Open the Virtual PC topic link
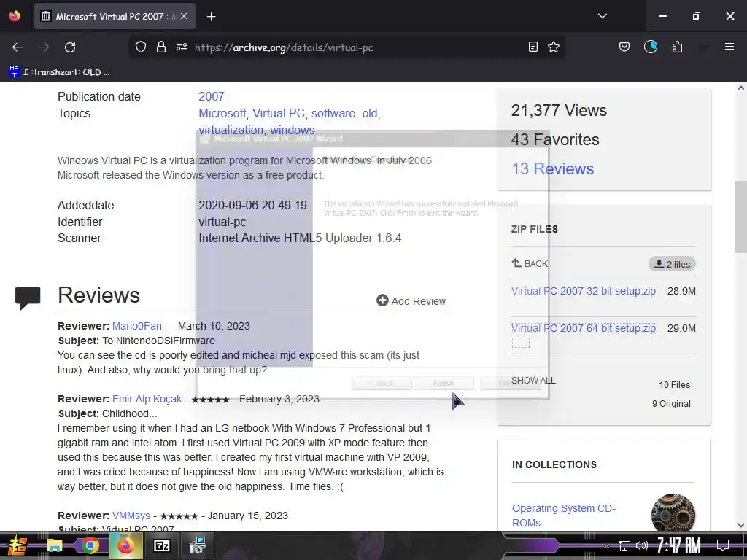The image size is (747, 560). 278,113
